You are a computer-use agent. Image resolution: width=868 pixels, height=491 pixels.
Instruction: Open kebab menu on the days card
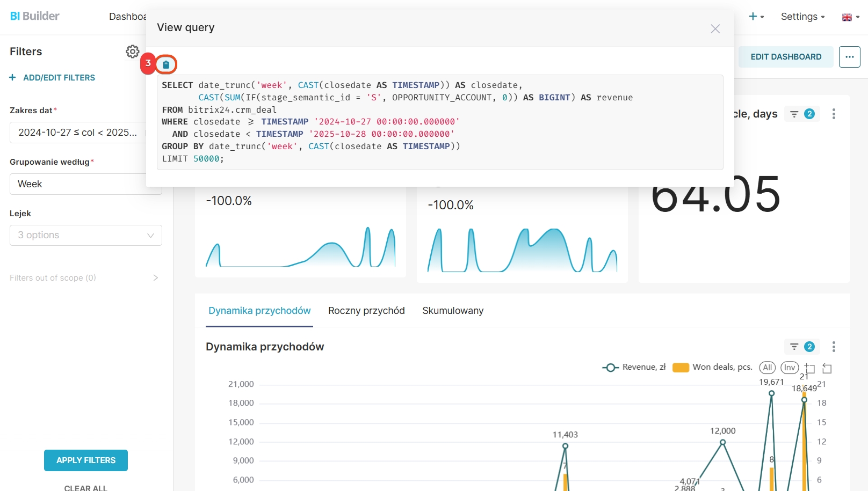tap(834, 114)
